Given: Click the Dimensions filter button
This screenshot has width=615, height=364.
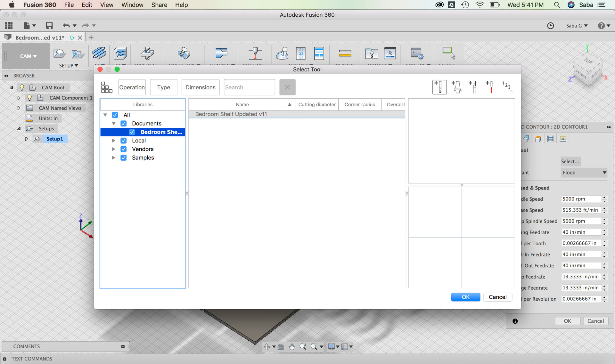Looking at the screenshot, I should 201,87.
